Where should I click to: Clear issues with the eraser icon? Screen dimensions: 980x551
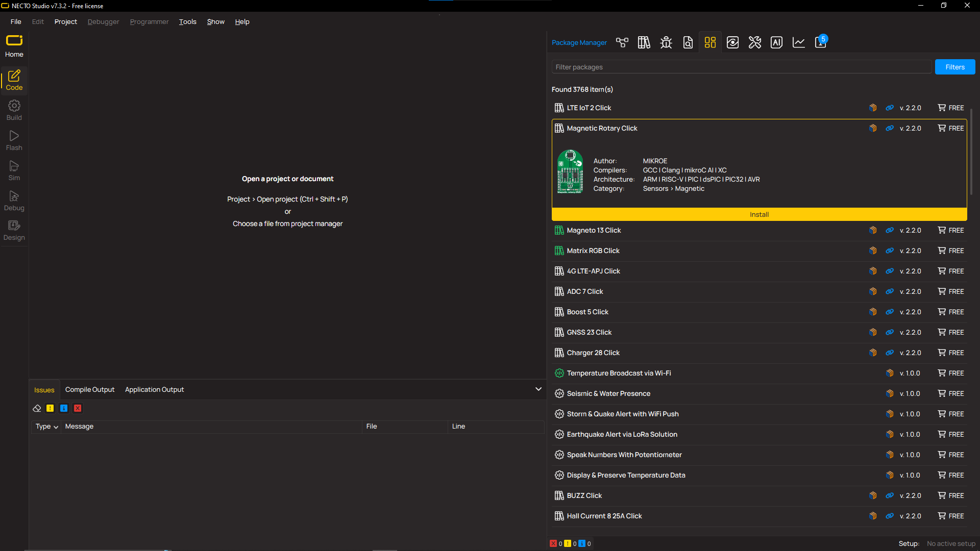click(x=37, y=408)
